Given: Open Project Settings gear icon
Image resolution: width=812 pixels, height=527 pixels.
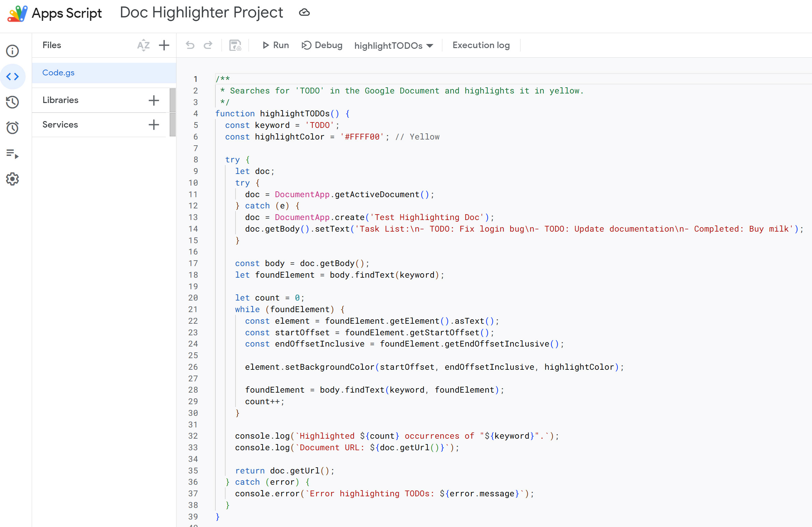Looking at the screenshot, I should tap(13, 179).
